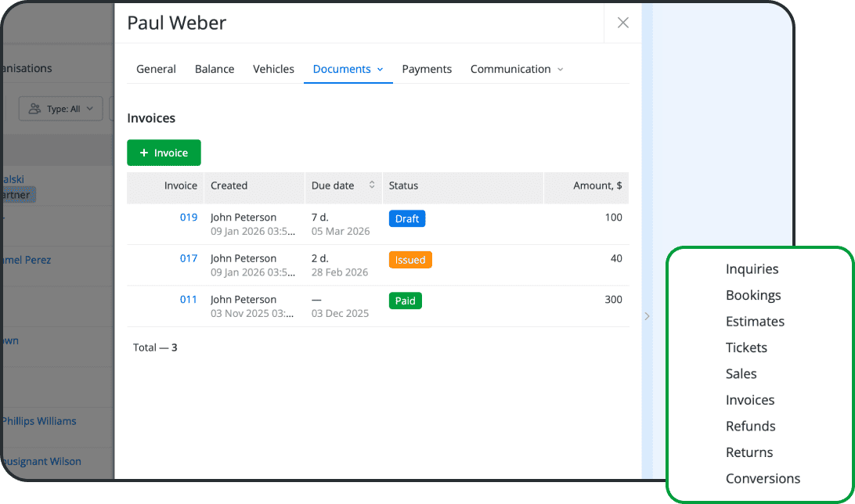
Task: Click the Camel Perez customer link
Action: pos(26,259)
